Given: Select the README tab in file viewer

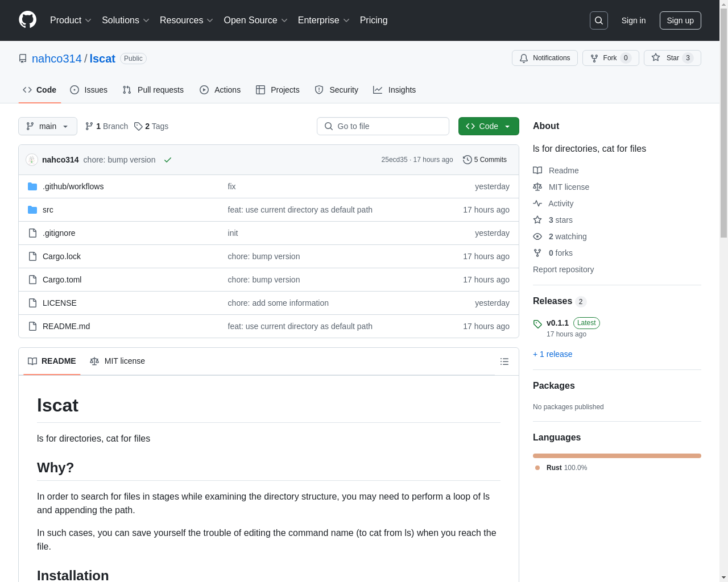Looking at the screenshot, I should click(52, 361).
